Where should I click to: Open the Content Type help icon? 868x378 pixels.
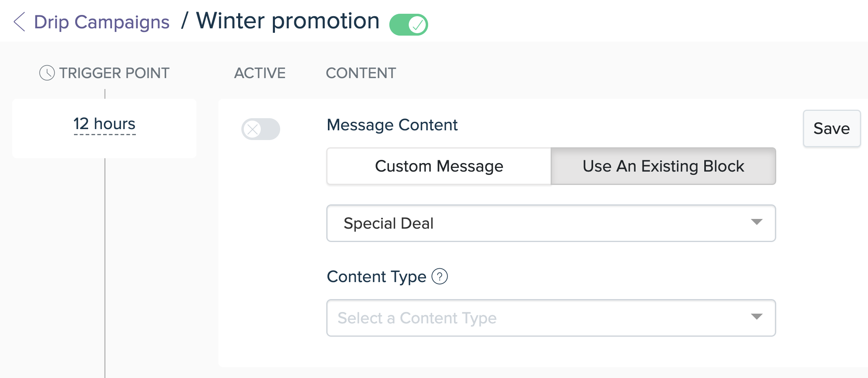439,277
